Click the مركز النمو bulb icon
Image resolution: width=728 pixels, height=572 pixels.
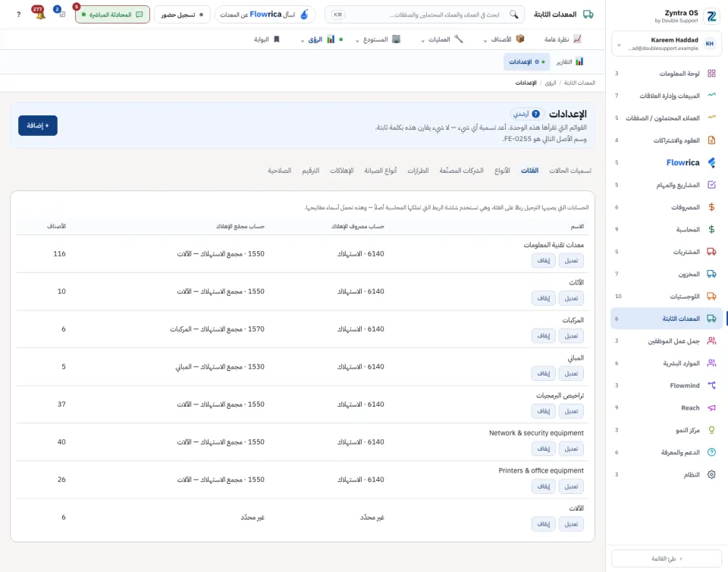pyautogui.click(x=711, y=430)
